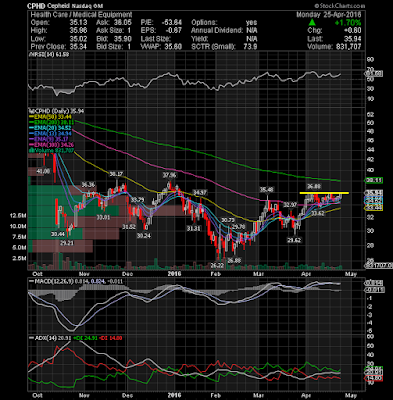Click the CPHD (Daily) price legend label
This screenshot has width=393, height=400.
click(x=56, y=111)
